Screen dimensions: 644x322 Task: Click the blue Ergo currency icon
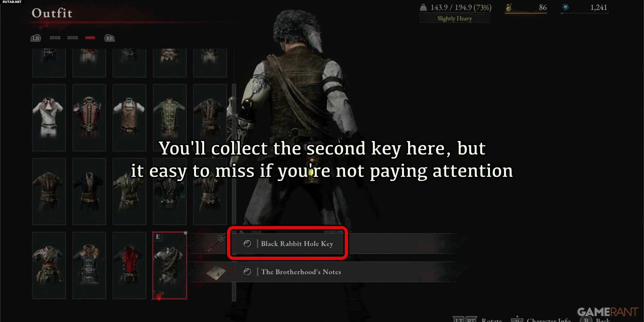click(x=566, y=7)
